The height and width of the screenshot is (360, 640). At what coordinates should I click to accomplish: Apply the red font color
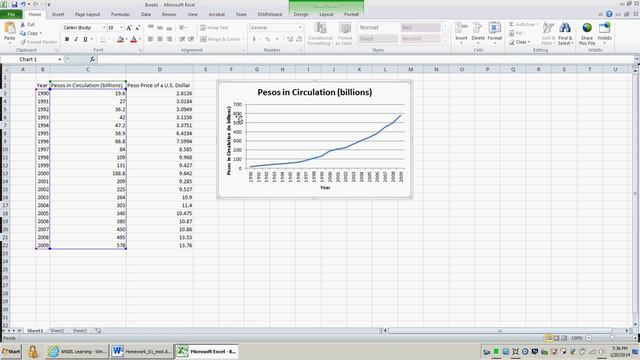click(x=133, y=39)
